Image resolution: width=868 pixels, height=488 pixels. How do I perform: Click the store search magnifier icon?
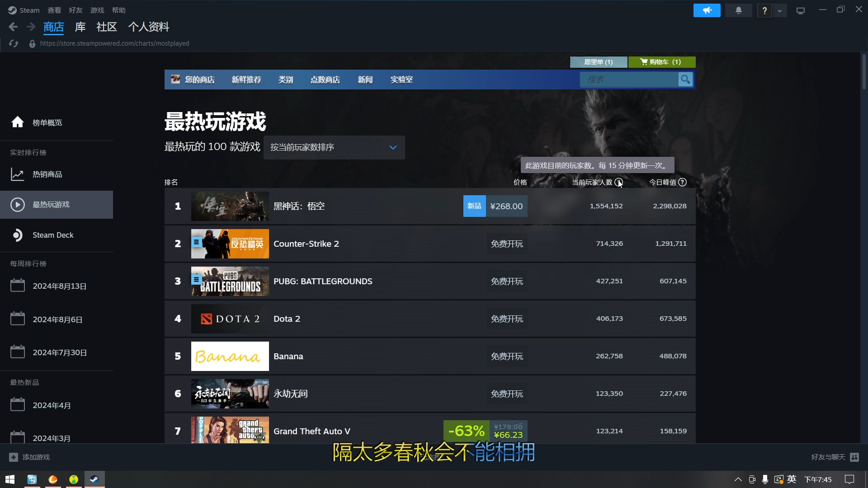tap(685, 80)
